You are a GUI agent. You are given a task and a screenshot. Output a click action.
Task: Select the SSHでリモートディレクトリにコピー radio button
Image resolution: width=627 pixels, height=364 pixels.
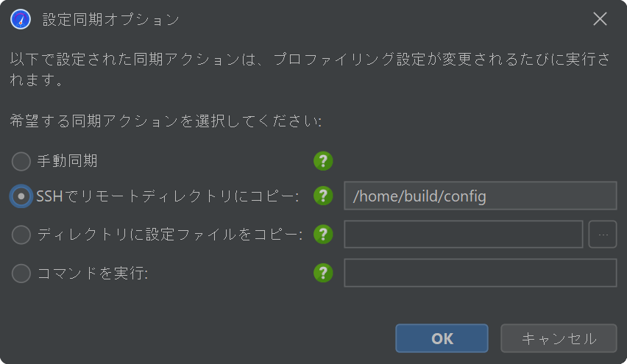point(21,196)
